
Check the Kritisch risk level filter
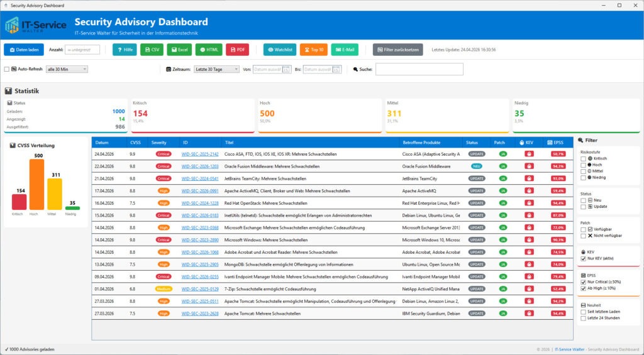583,158
